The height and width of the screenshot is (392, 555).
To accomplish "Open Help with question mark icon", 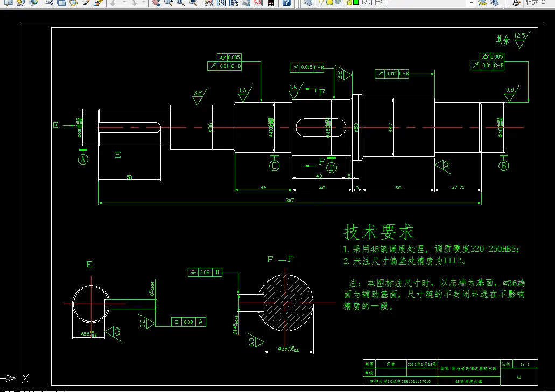I will coord(286,3).
